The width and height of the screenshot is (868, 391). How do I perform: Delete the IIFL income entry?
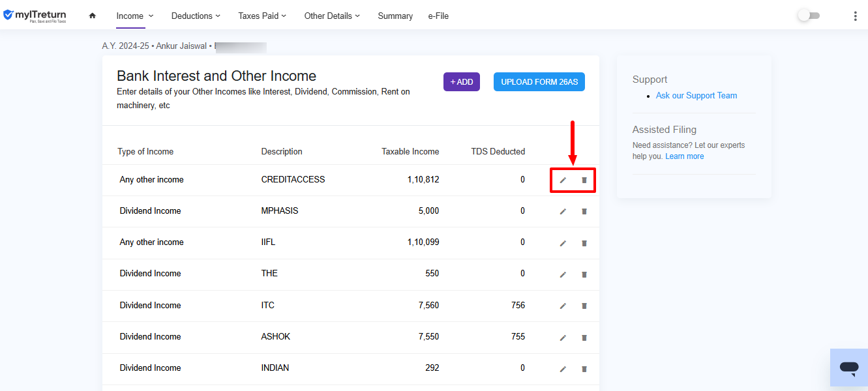(584, 243)
